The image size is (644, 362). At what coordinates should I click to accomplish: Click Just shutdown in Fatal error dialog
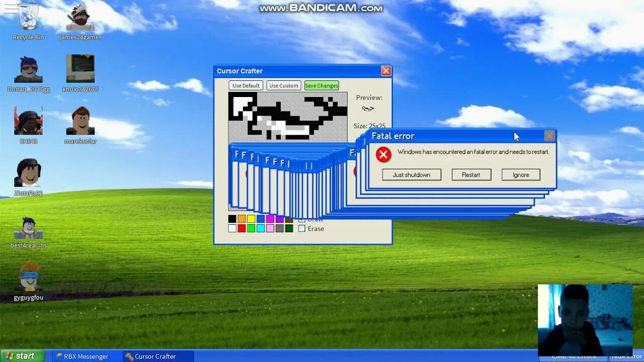pos(412,174)
